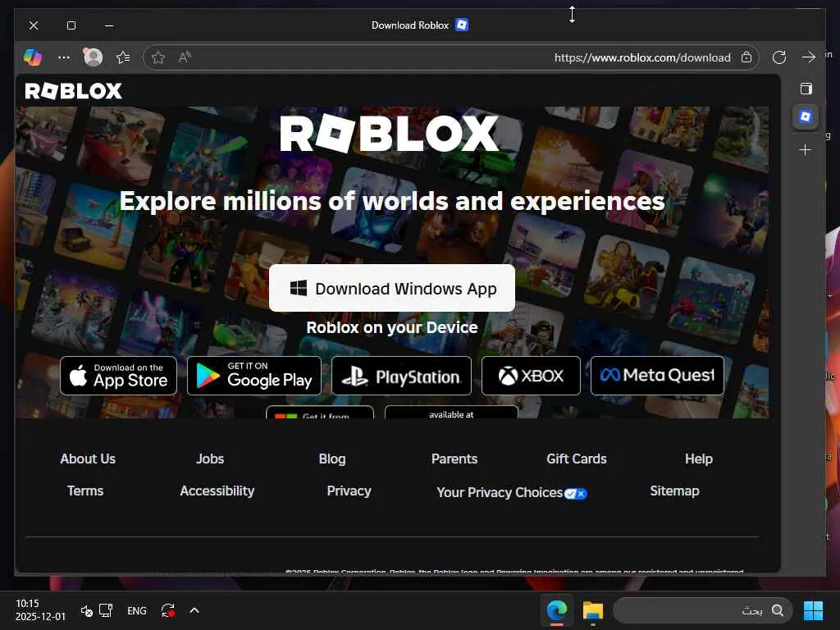The image size is (840, 630).
Task: Go forward with the arrow button
Action: [809, 57]
